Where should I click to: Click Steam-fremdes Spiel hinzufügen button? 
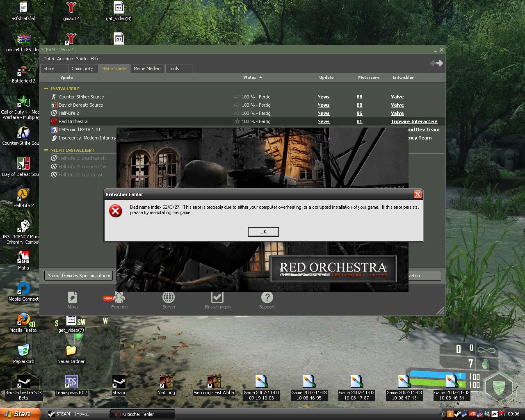pos(80,276)
